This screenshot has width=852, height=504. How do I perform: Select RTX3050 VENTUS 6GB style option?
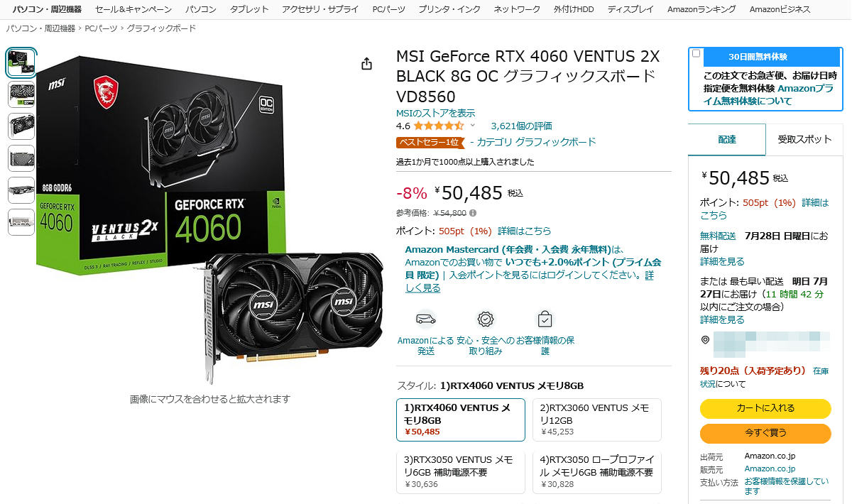pyautogui.click(x=461, y=472)
